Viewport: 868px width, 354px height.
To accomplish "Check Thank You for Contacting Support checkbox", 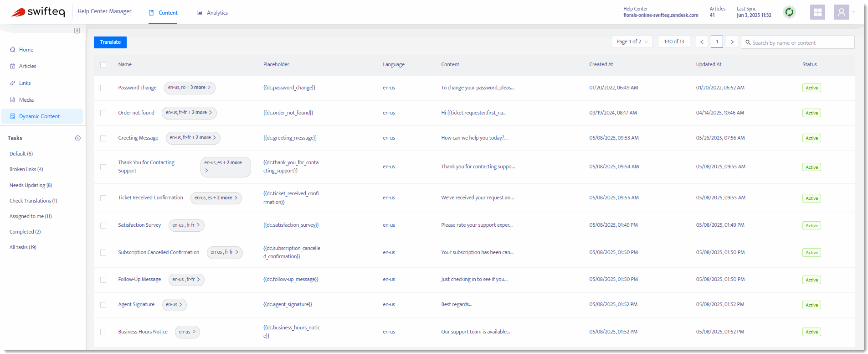I will coord(103,167).
